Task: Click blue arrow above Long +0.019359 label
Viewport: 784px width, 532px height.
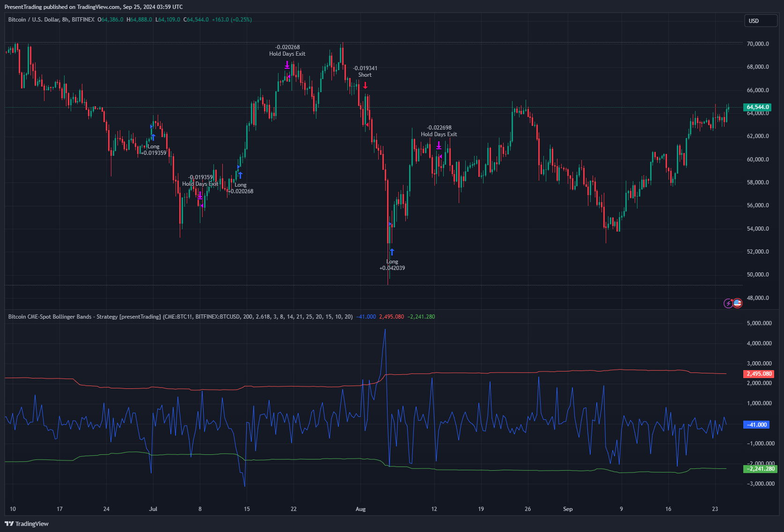Action: pyautogui.click(x=153, y=137)
